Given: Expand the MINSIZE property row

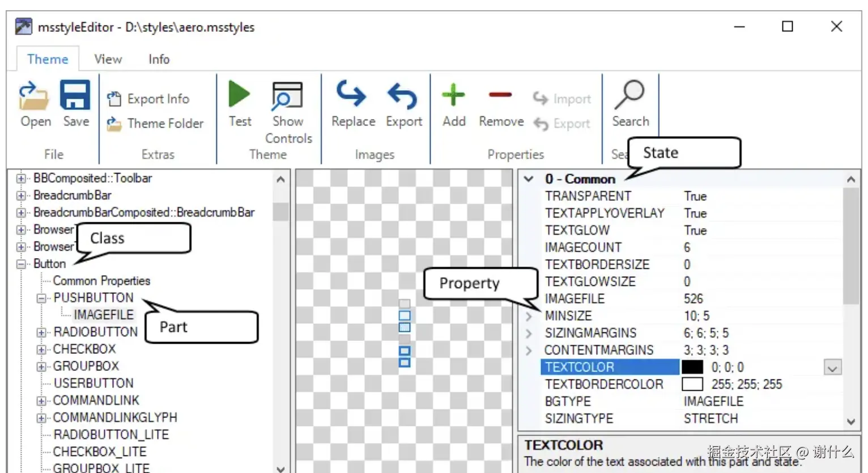Looking at the screenshot, I should coord(529,316).
